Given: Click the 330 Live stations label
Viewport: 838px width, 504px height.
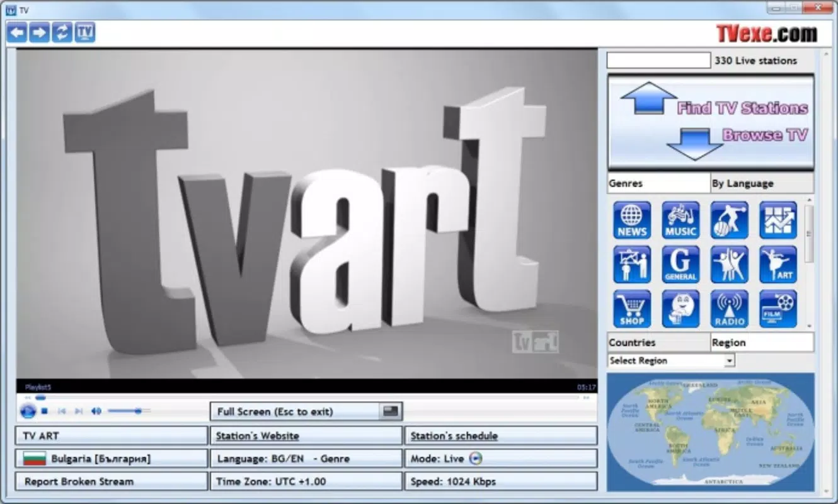Looking at the screenshot, I should [x=755, y=60].
